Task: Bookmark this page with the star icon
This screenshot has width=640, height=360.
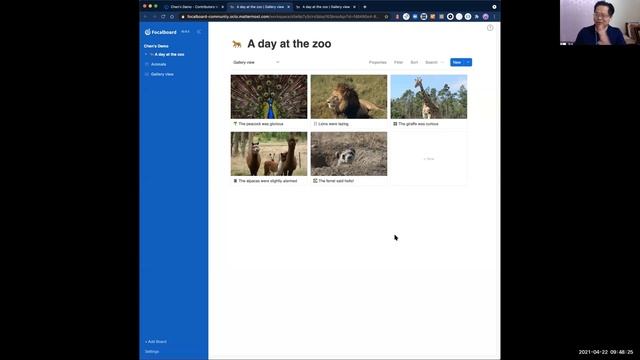Action: [x=386, y=17]
